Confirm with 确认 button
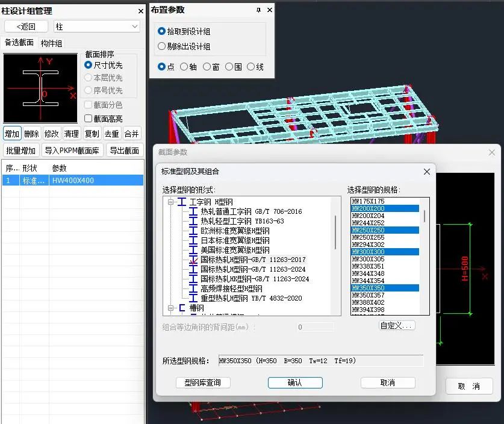 295,382
